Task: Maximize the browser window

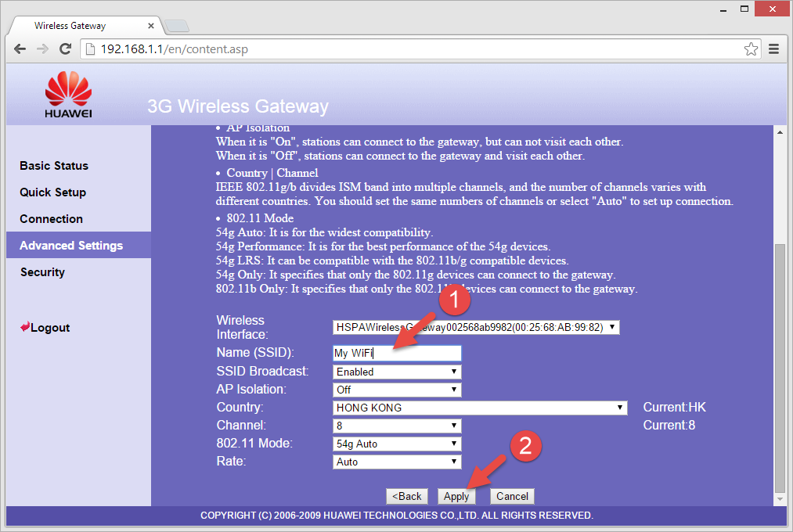Action: tap(744, 9)
